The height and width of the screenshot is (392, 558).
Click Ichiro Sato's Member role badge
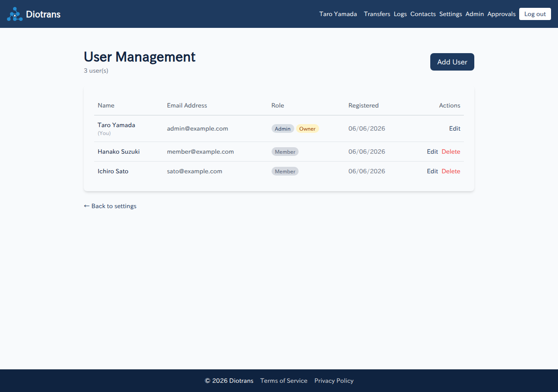coord(285,171)
